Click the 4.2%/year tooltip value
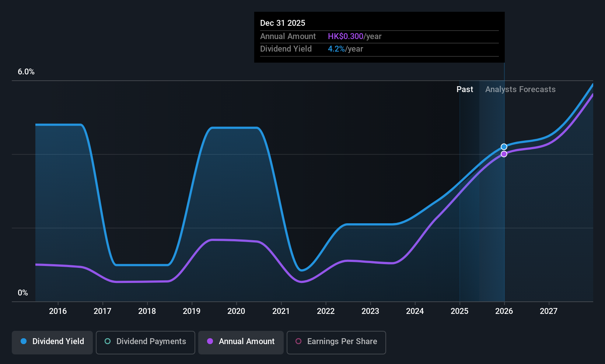Screen dimensions: 605x364 click(346, 49)
